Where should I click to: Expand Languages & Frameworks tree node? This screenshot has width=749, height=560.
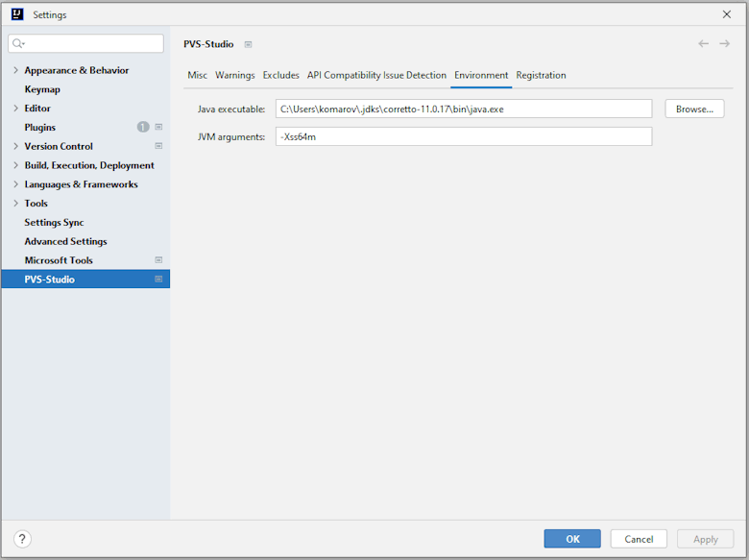coord(15,184)
